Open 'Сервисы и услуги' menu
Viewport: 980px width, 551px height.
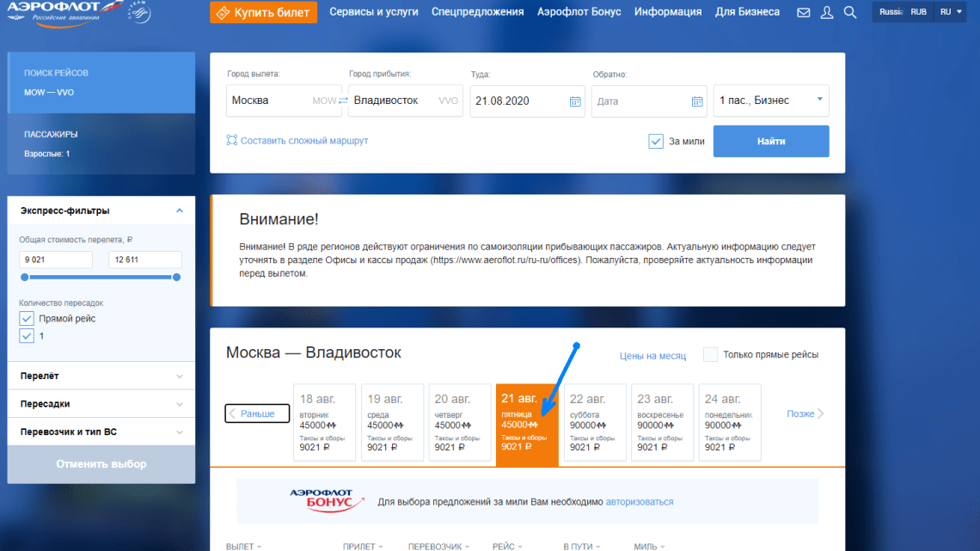coord(374,12)
